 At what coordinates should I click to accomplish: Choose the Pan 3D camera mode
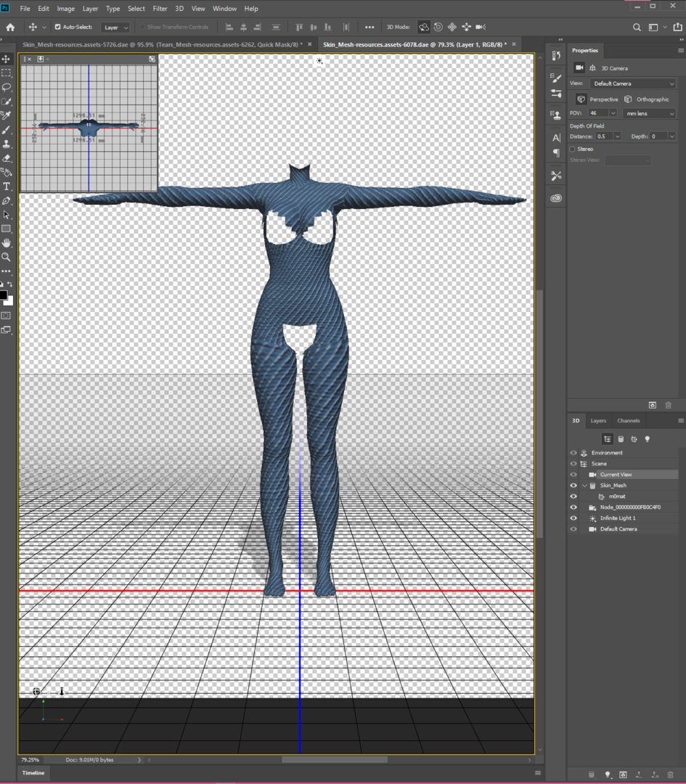point(452,27)
